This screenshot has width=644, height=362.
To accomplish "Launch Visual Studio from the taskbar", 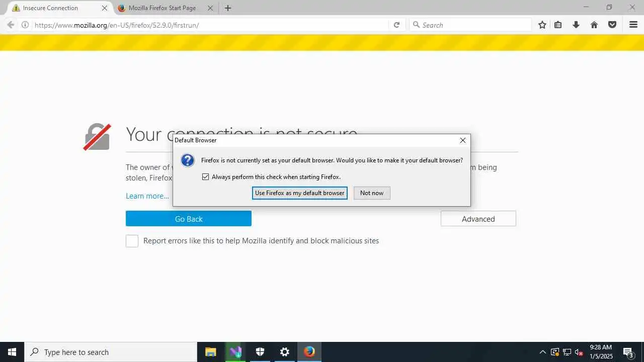I will 235,352.
